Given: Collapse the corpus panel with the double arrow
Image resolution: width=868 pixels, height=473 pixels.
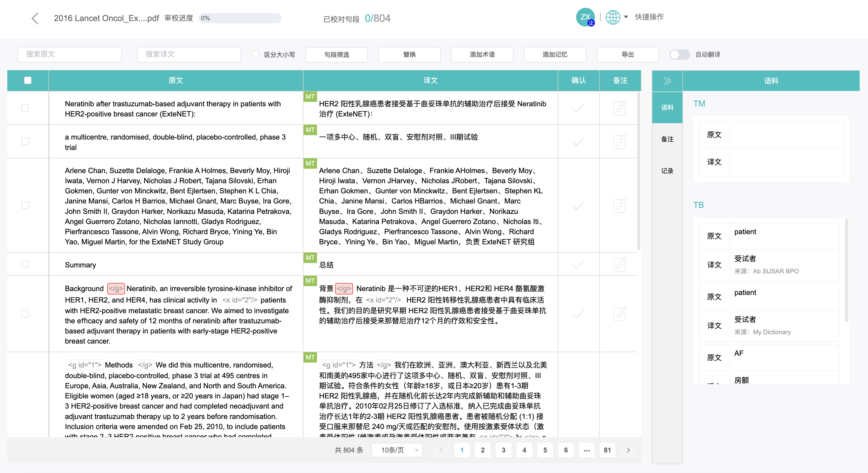Looking at the screenshot, I should tap(667, 81).
